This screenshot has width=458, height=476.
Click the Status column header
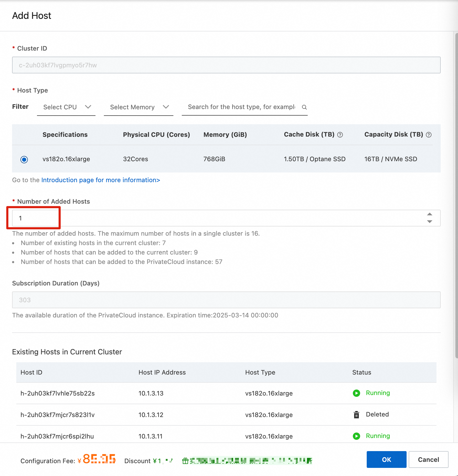(x=362, y=372)
